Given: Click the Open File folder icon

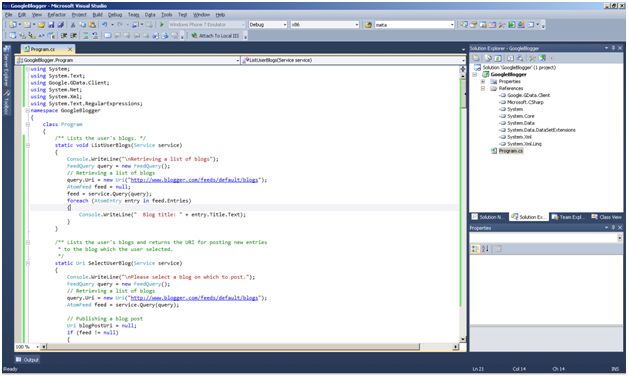Looking at the screenshot, I should [x=41, y=25].
